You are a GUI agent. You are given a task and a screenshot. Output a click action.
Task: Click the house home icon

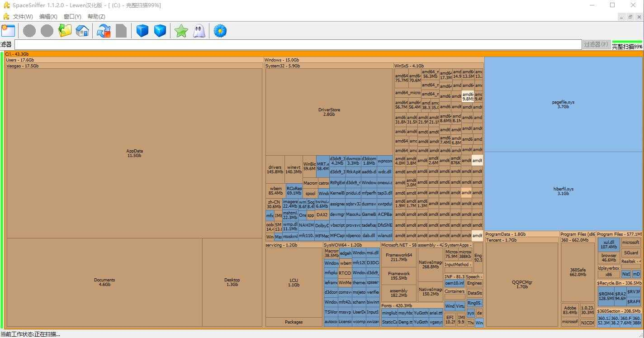tap(82, 31)
